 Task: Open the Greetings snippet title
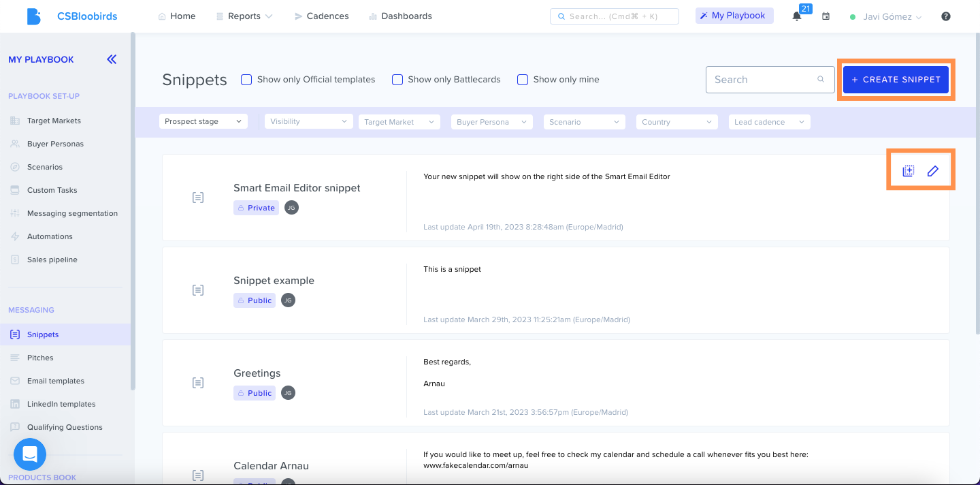click(x=257, y=373)
